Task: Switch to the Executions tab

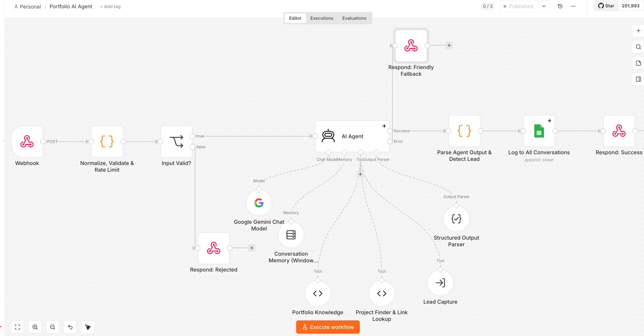Action: 322,18
